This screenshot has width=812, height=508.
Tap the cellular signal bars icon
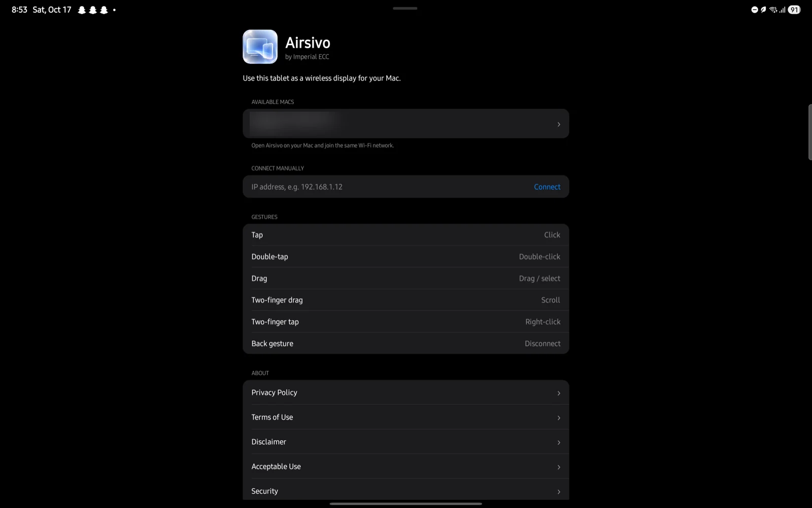[783, 10]
